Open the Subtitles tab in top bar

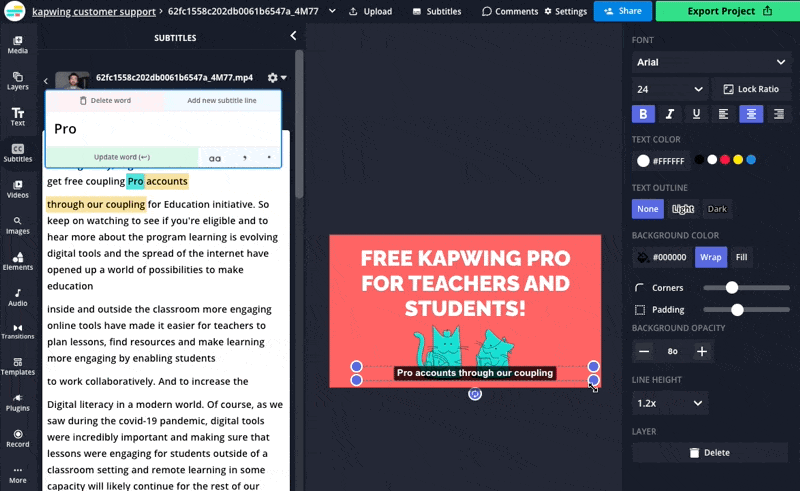(437, 12)
